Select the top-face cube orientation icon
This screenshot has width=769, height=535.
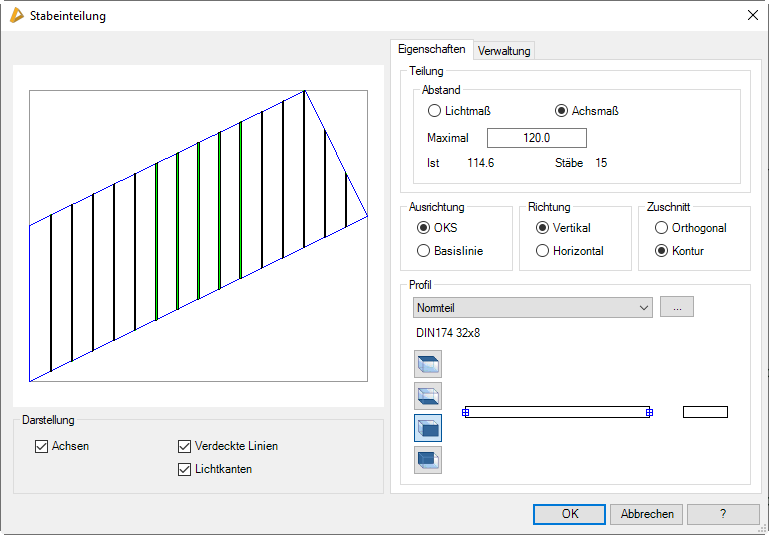tap(428, 362)
